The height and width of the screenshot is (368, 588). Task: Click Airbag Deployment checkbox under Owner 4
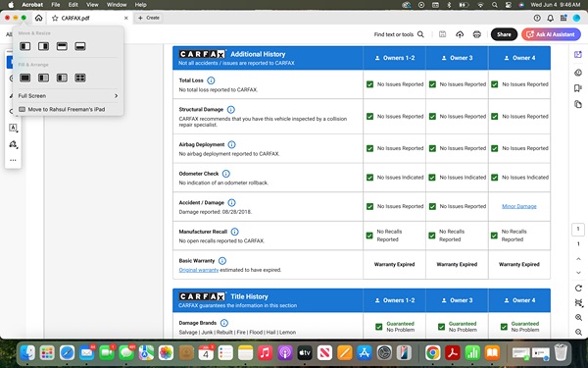(x=495, y=148)
